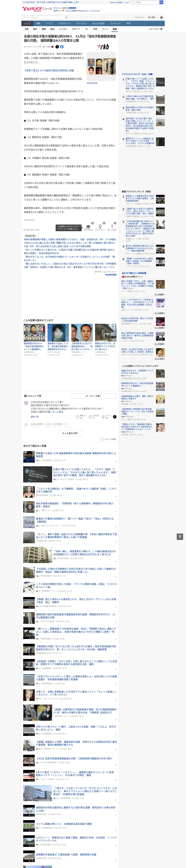Open 【不起訴】22歳の元交際相手 article link
The width and height of the screenshot is (186, 868).
(76, 570)
